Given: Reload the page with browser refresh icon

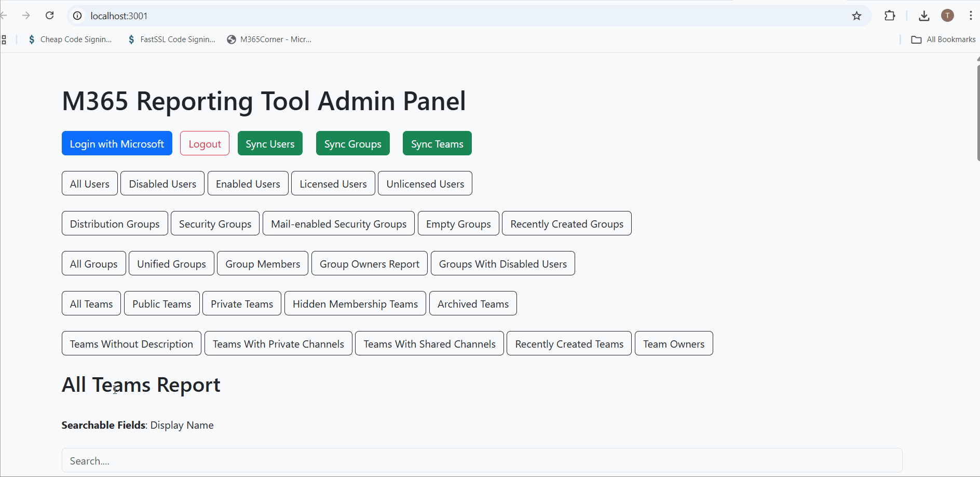Looking at the screenshot, I should pyautogui.click(x=50, y=16).
